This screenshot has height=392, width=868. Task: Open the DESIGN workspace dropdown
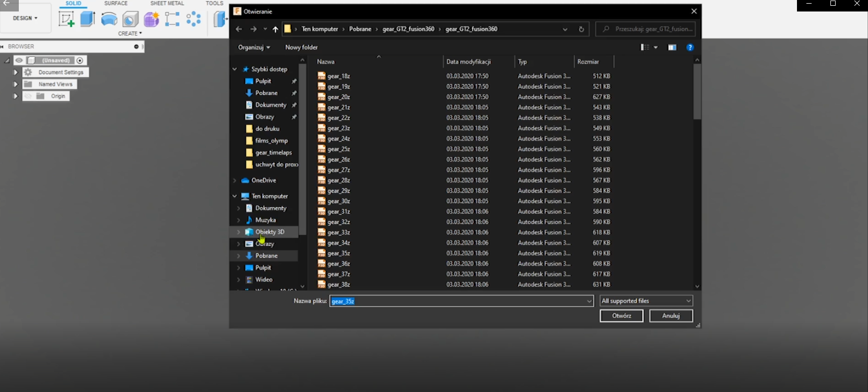pyautogui.click(x=25, y=18)
